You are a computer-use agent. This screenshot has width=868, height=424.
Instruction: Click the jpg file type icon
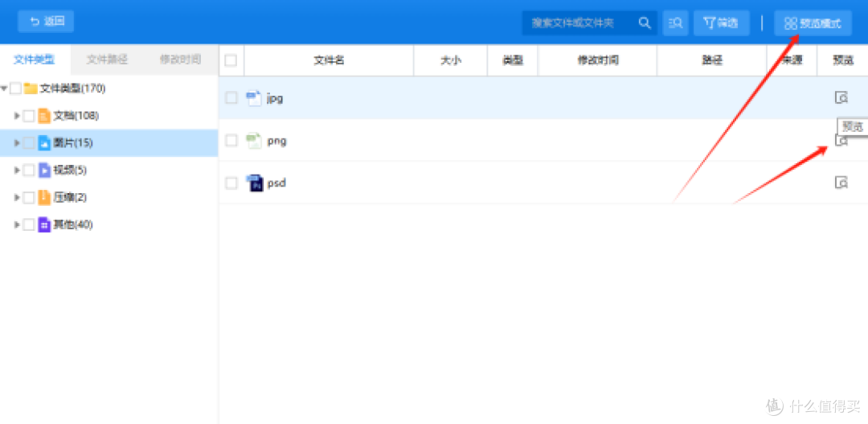[253, 98]
